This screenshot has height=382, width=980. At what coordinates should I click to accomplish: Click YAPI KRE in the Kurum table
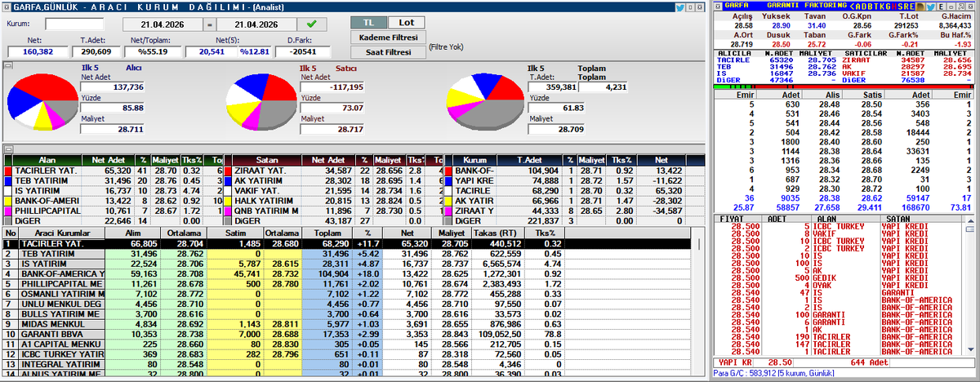point(474,180)
